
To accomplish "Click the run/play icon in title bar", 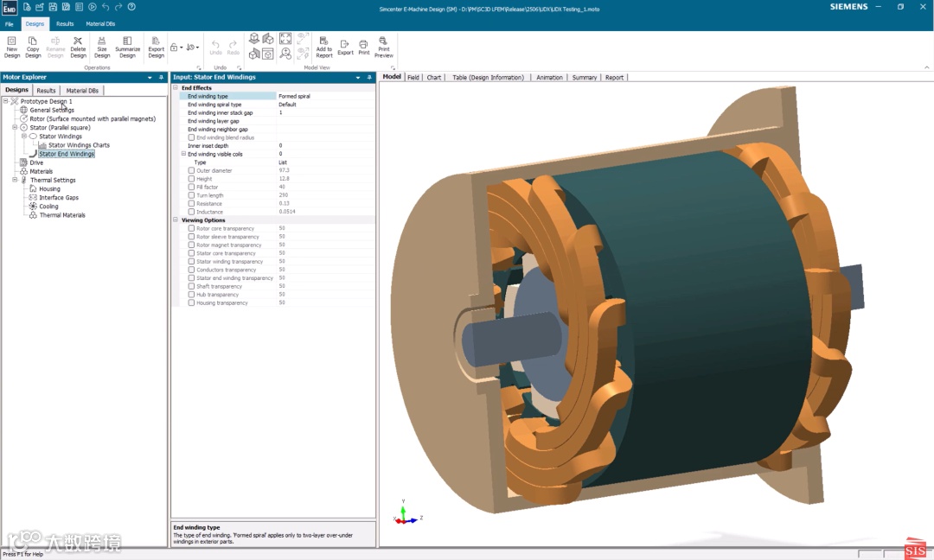I will coord(93,7).
